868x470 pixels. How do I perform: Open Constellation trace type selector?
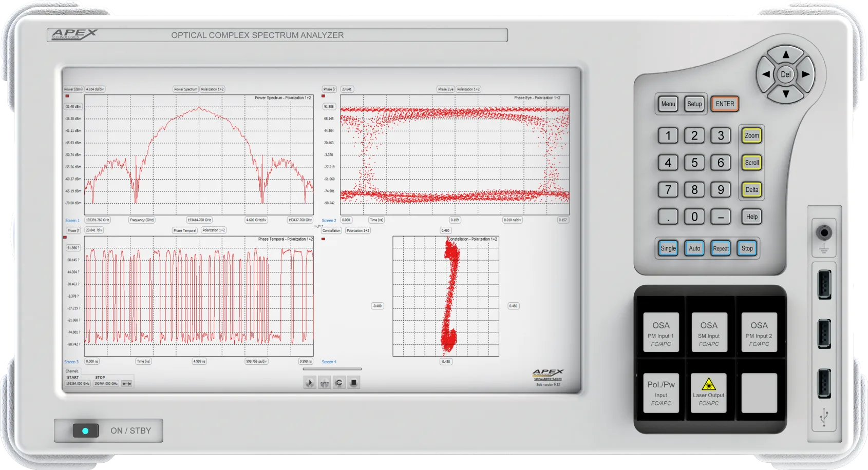[331, 231]
